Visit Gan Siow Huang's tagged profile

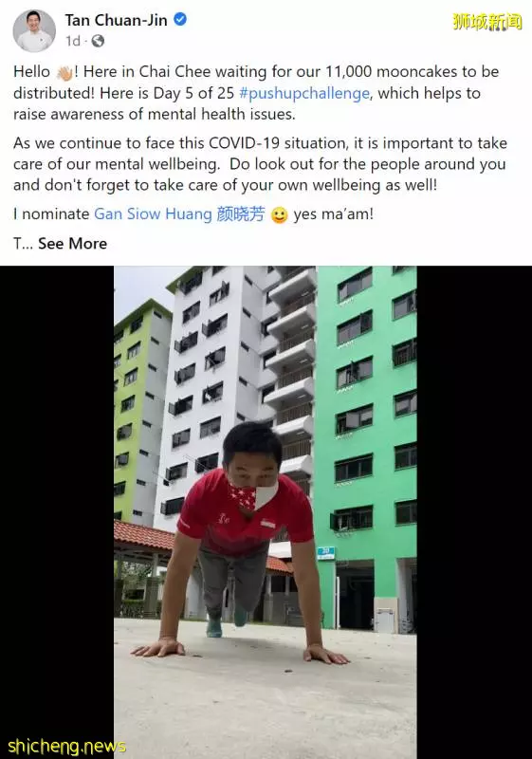point(179,214)
